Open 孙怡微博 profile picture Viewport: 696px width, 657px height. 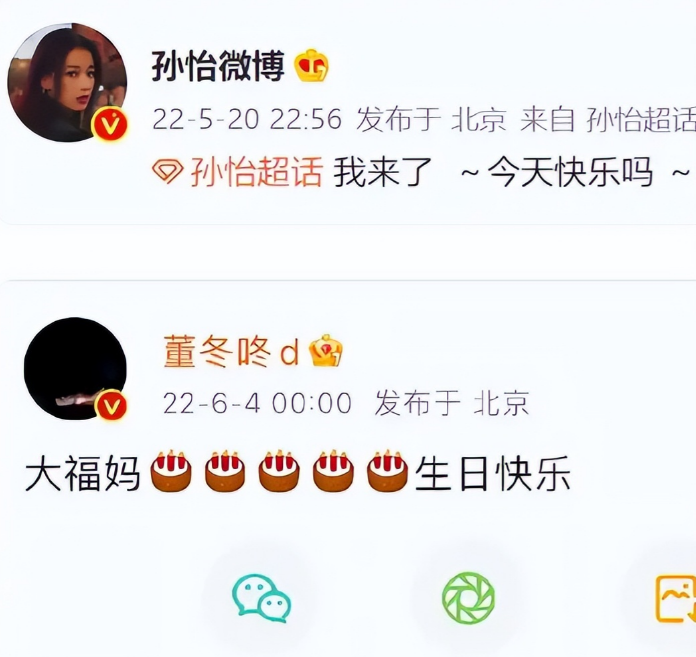coord(67,83)
